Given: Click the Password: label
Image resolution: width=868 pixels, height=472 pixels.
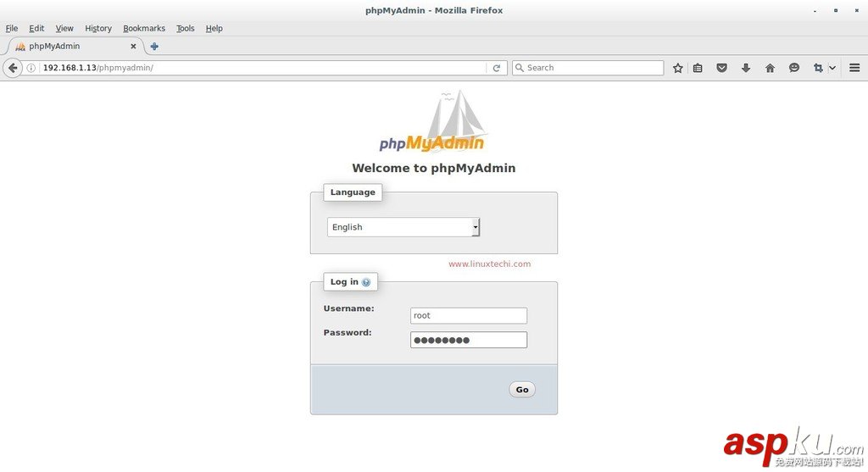Looking at the screenshot, I should [x=348, y=332].
